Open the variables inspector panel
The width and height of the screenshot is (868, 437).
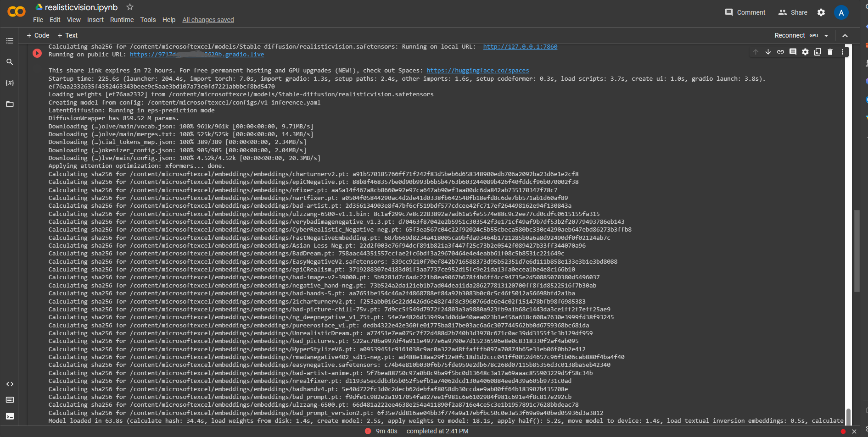(10, 83)
